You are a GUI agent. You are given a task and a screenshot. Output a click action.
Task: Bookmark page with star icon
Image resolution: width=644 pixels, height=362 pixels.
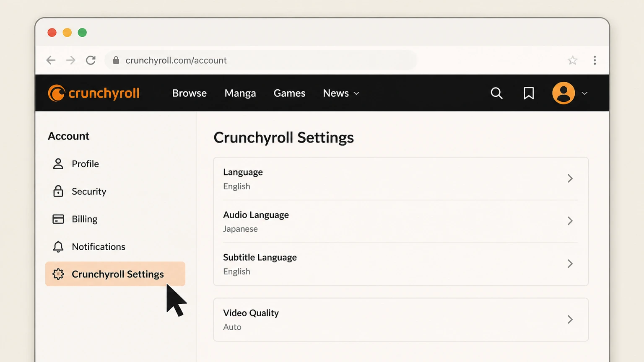tap(572, 60)
